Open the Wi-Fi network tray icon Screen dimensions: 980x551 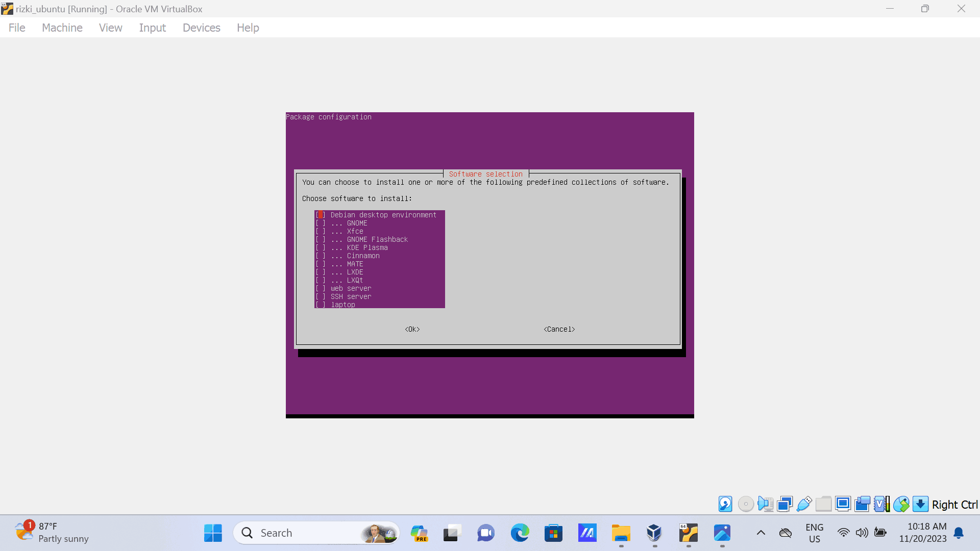pyautogui.click(x=844, y=533)
